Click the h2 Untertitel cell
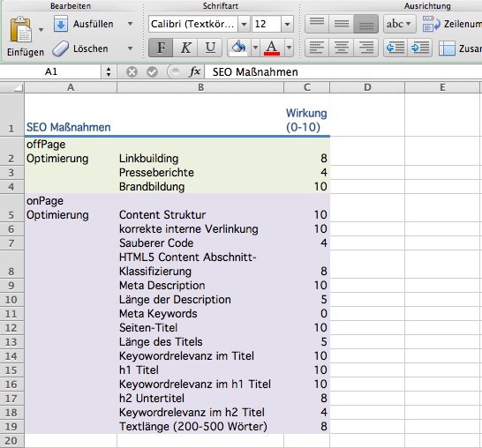This screenshot has height=448, width=482. click(x=200, y=399)
